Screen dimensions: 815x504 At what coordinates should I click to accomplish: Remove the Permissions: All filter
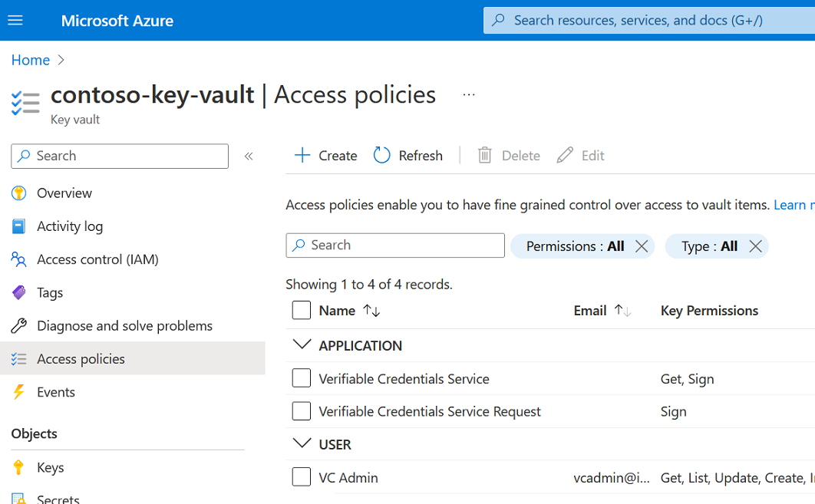[x=642, y=246]
